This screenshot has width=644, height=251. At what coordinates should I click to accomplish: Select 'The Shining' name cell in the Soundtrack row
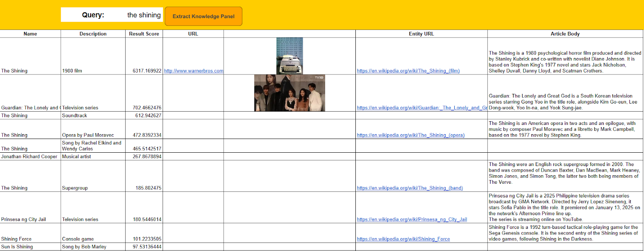pos(30,116)
